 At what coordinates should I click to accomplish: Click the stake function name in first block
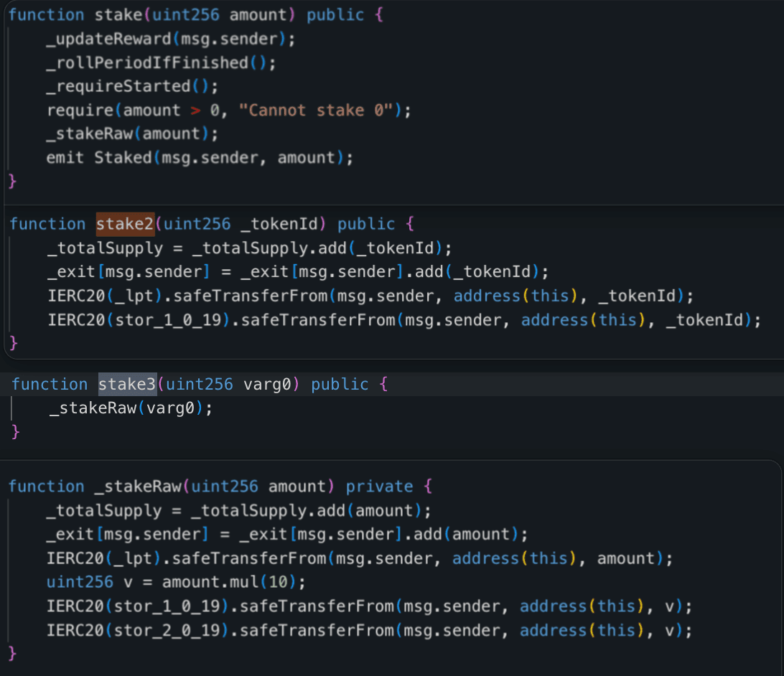click(x=114, y=15)
